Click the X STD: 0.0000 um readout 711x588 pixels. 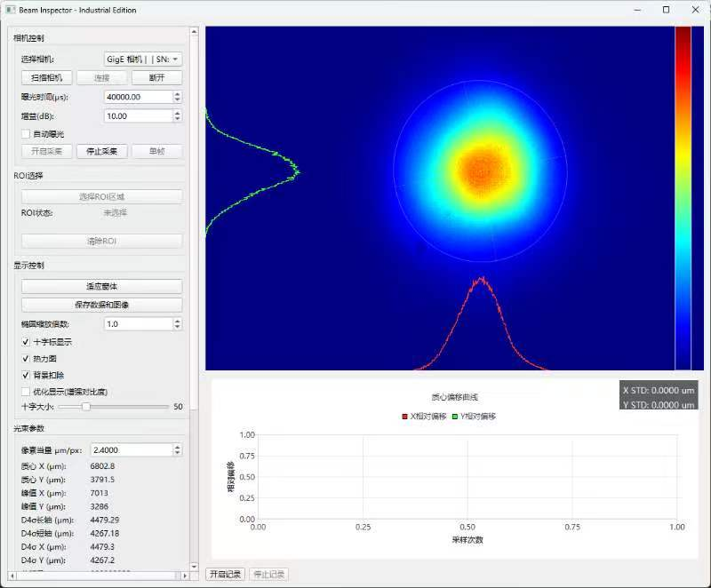coord(659,390)
